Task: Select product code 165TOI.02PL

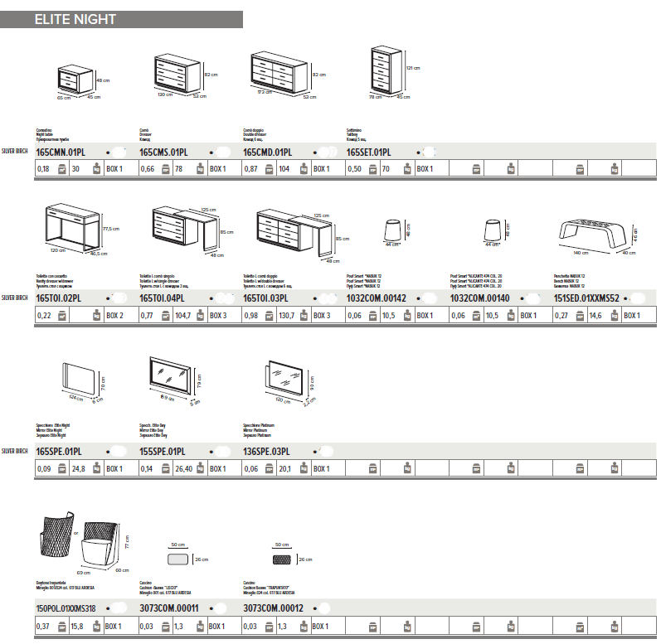Action: point(59,298)
